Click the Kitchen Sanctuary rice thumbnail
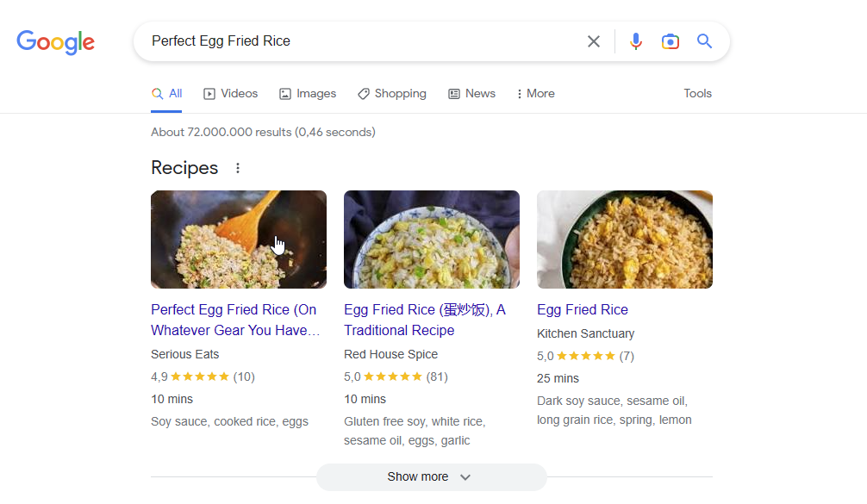This screenshot has height=504, width=867. (x=624, y=240)
